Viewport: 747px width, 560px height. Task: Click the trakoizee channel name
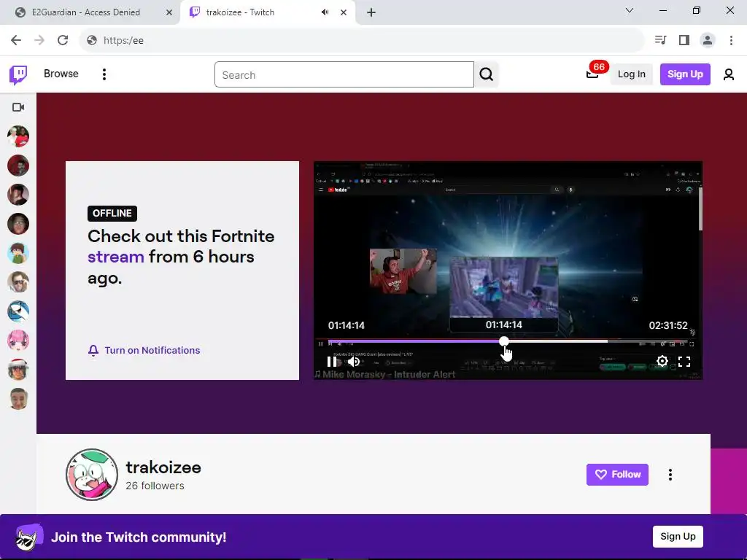163,467
